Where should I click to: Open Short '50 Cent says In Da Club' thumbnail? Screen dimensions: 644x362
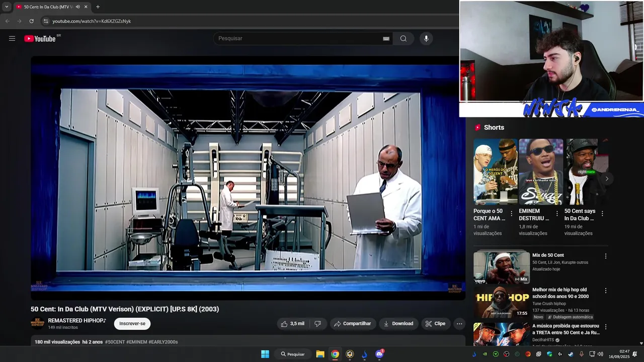(x=586, y=171)
